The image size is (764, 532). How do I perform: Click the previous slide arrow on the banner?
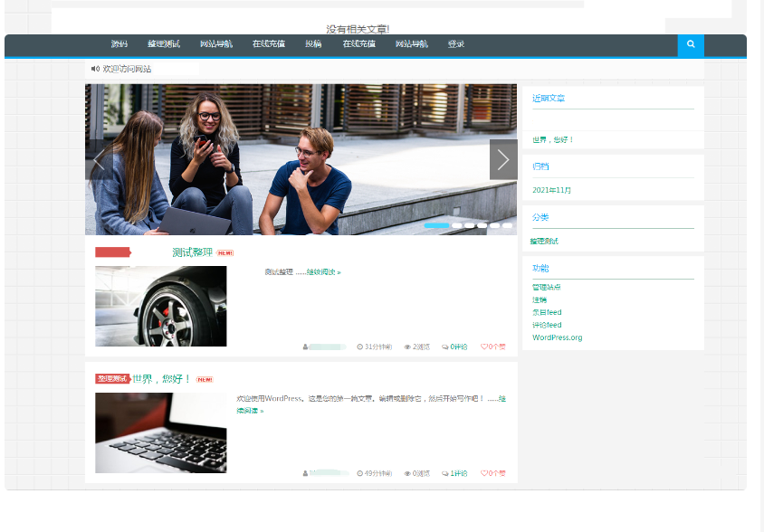point(98,160)
